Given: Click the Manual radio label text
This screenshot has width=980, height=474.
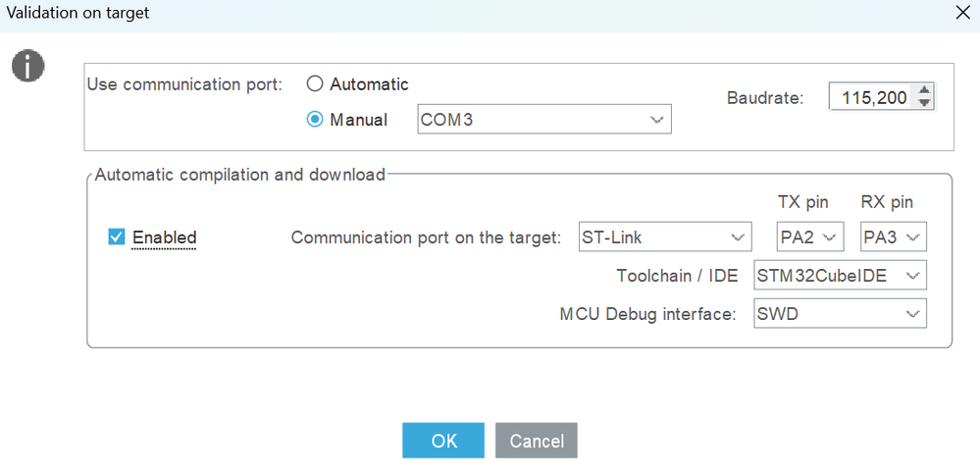Looking at the screenshot, I should (358, 120).
